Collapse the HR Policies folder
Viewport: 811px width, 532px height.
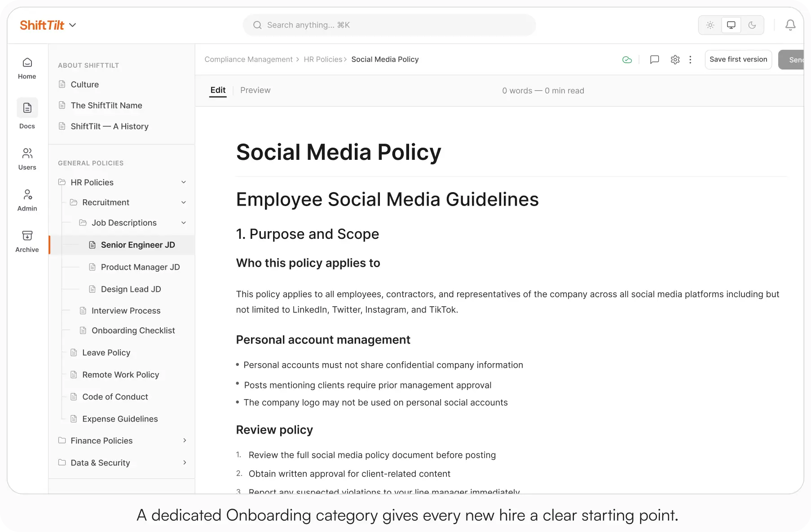184,182
